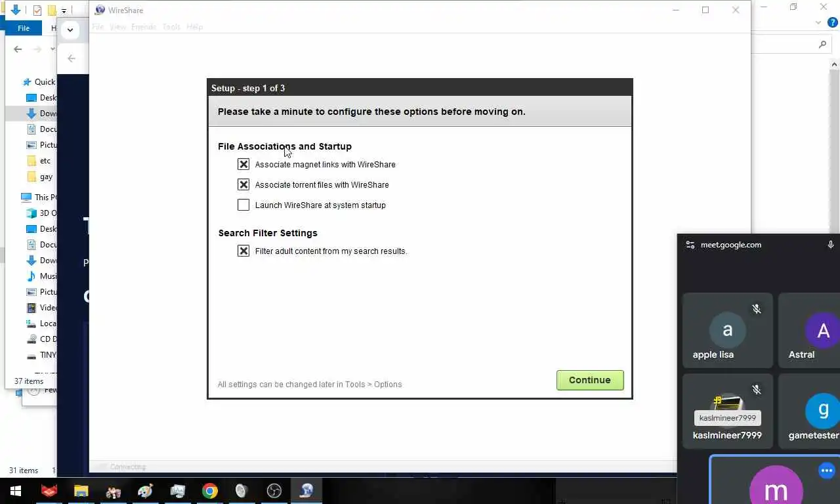Open the File tab in File Explorer
This screenshot has width=840, height=504.
coord(24,28)
